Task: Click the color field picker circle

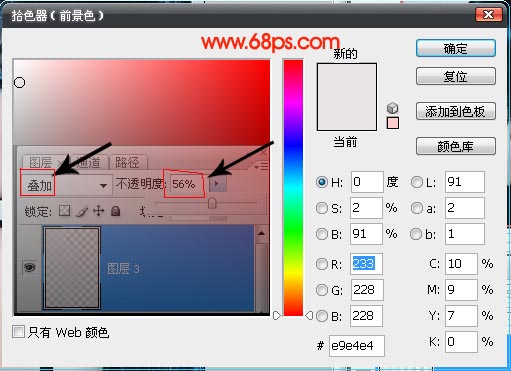Action: coord(20,82)
